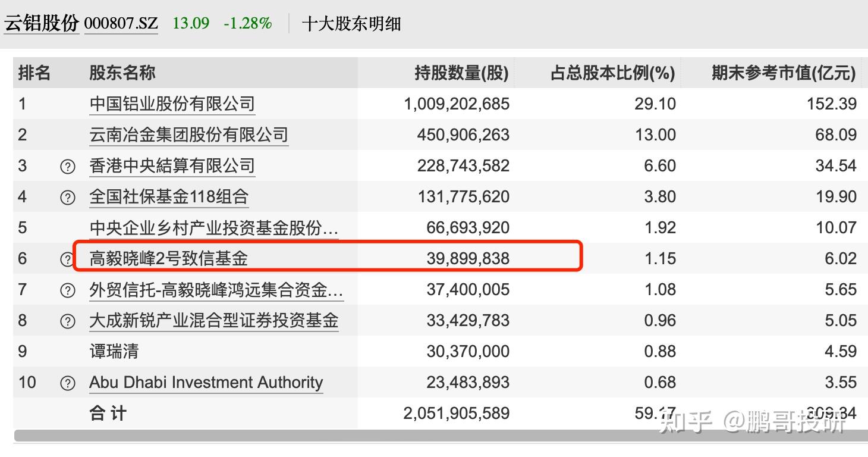Viewport: 868px width, 457px height.
Task: Click the help icon beside 大成新锐产业混合型
Action: coord(68,321)
